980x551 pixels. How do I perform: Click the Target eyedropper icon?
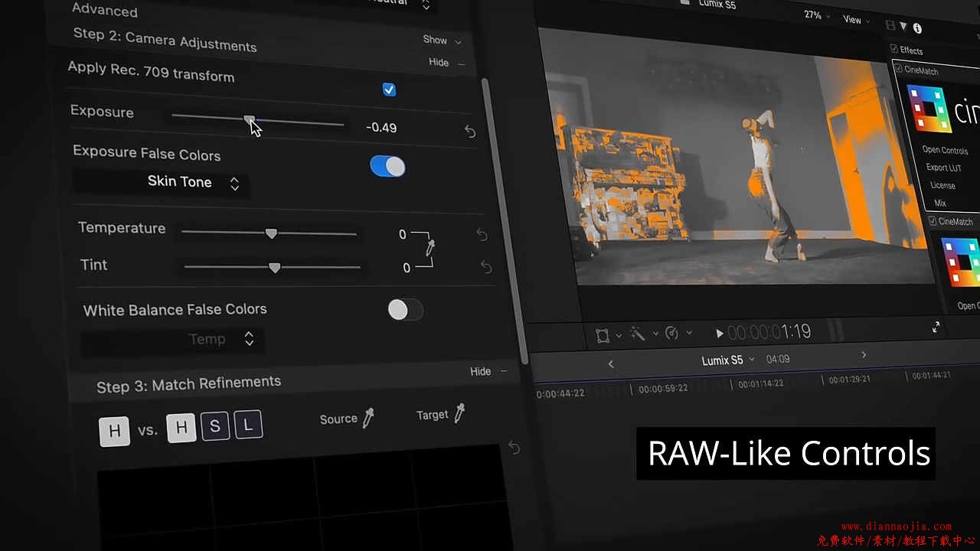[459, 413]
